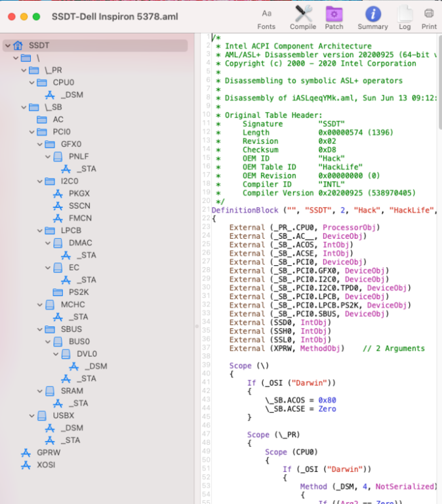Select the GPRW method icon
The image size is (442, 504).
click(x=26, y=453)
